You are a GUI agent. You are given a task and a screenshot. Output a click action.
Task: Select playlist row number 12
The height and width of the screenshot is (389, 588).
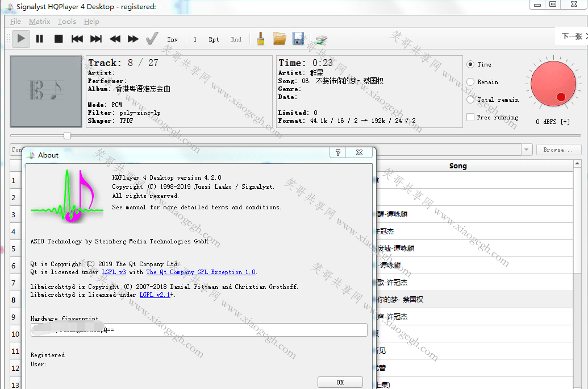click(15, 368)
